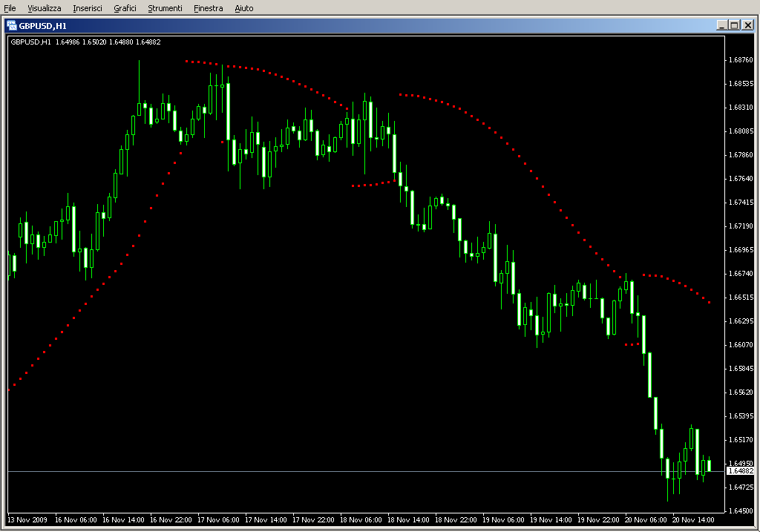This screenshot has width=760, height=532.
Task: Click the 17 Nov 06:00 time label
Action: click(x=218, y=520)
